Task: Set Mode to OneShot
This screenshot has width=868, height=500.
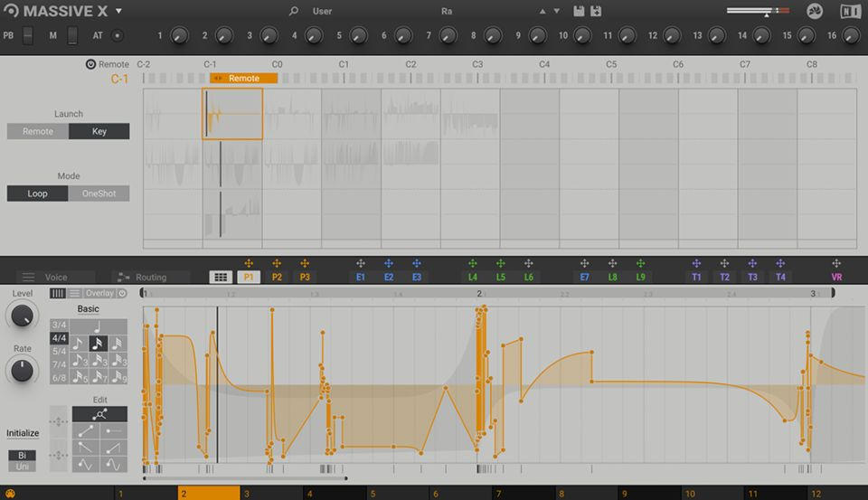Action: tap(99, 193)
